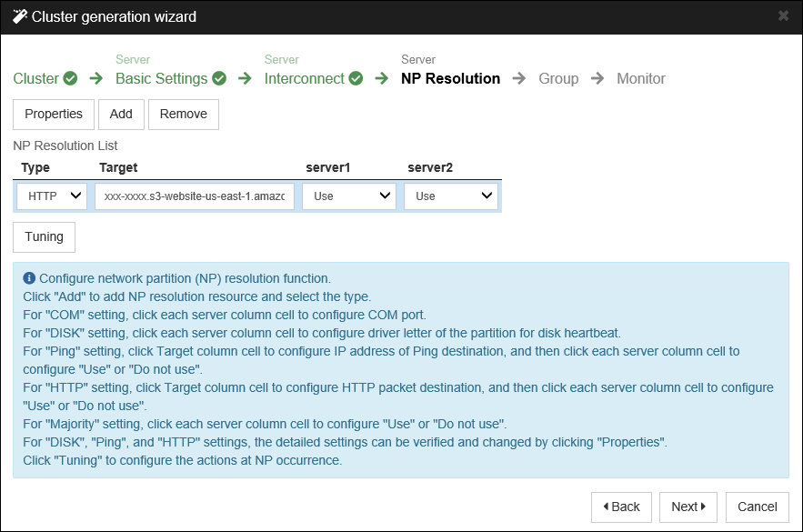Screen dimensions: 803x532
Task: Add a new NP resolution resource
Action: [x=121, y=114]
